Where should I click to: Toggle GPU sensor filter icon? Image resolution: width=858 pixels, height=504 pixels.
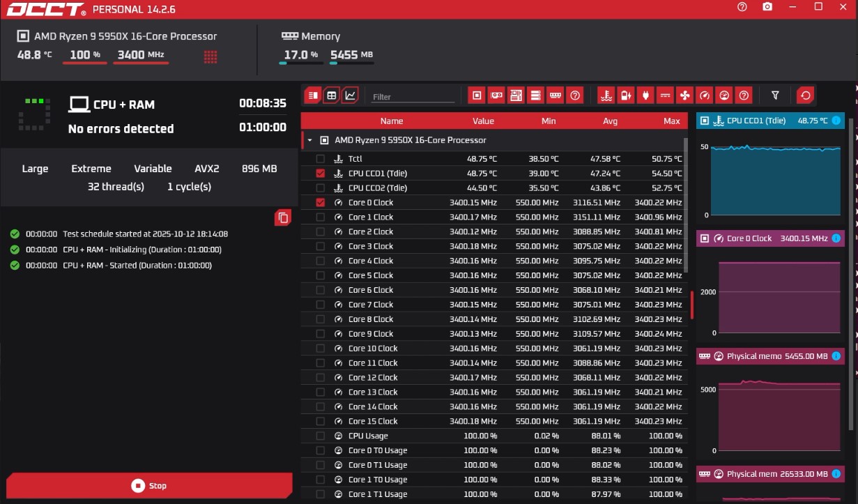click(x=496, y=95)
